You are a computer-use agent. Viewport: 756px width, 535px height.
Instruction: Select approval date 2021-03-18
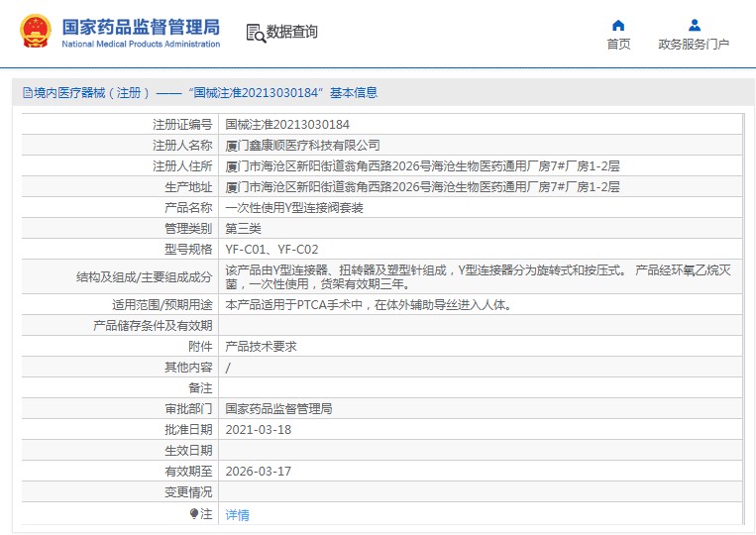pos(259,429)
